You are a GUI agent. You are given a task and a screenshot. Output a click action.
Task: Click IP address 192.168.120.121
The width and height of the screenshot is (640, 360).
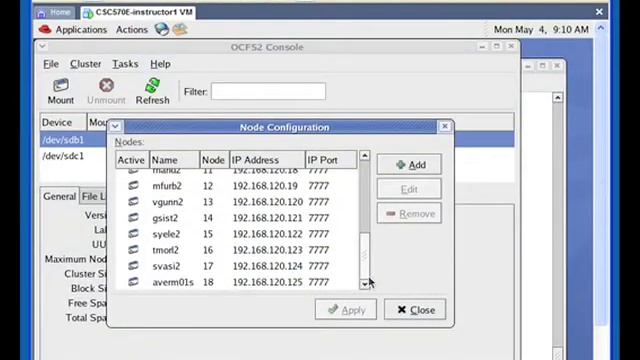pyautogui.click(x=268, y=218)
